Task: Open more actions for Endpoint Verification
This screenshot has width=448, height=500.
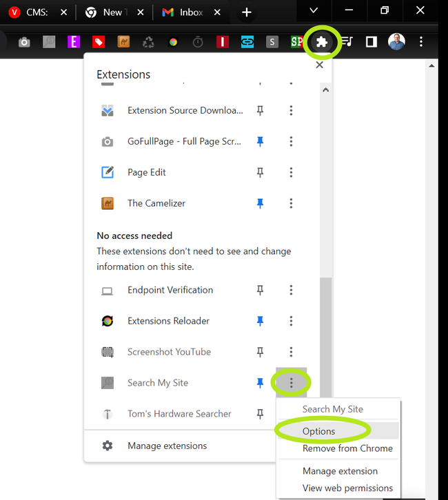Action: (x=291, y=290)
